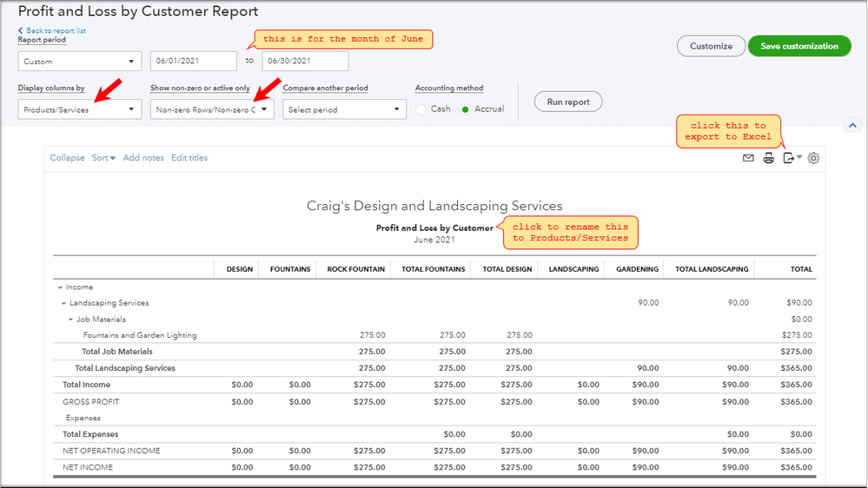Viewport: 868px width, 488px height.
Task: Click the Collapse link above the report
Action: point(67,158)
